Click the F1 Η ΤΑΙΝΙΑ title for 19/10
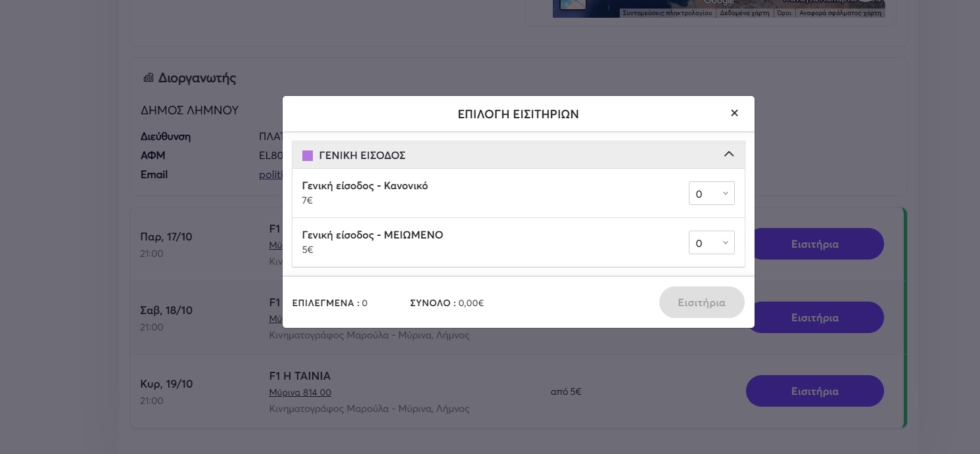 300,376
